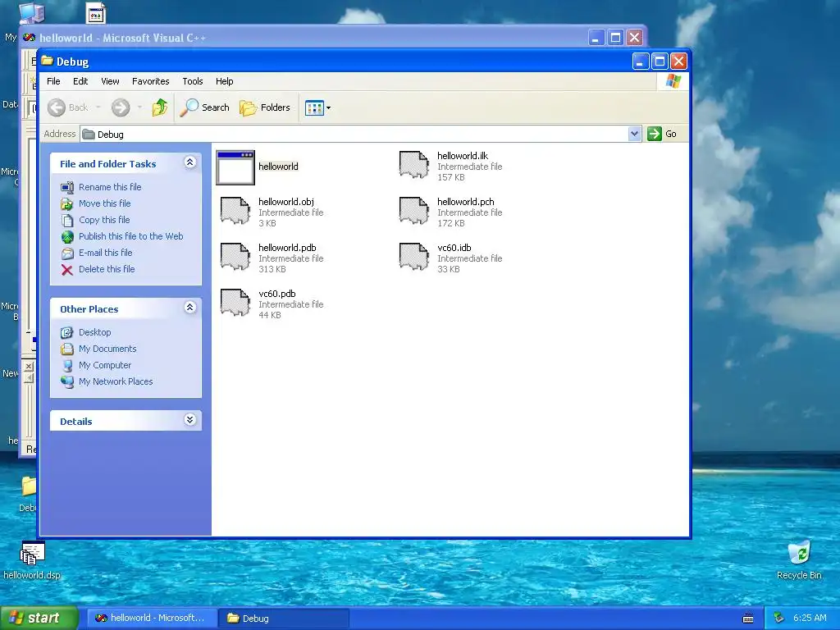This screenshot has height=630, width=840.
Task: Select the helloworld executable icon
Action: click(235, 167)
